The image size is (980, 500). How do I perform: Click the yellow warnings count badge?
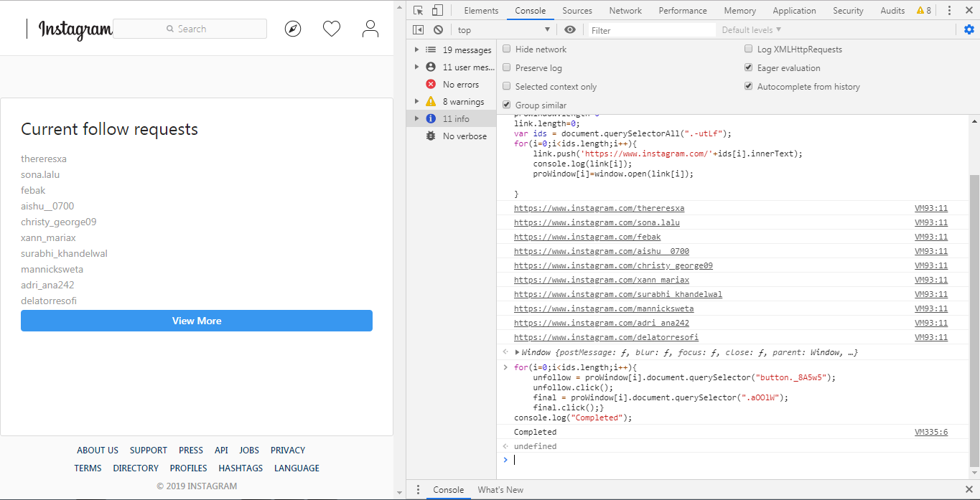(924, 10)
